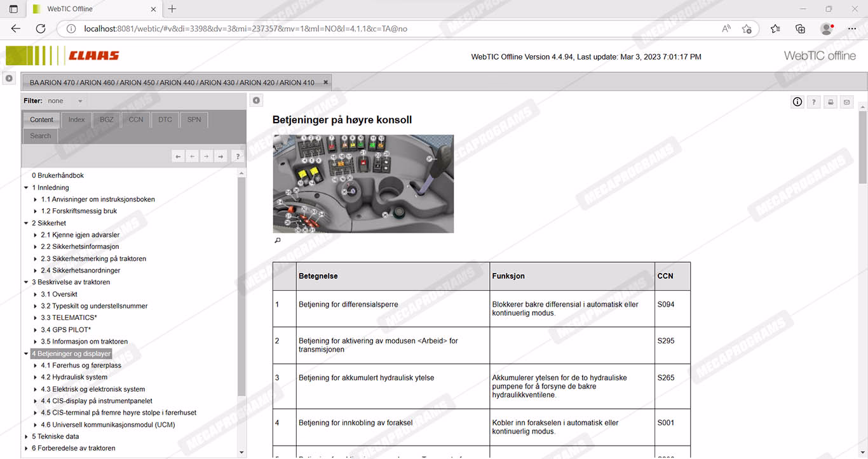Click the magnifier icon below the console image
Viewport: 868px width, 459px height.
click(278, 241)
